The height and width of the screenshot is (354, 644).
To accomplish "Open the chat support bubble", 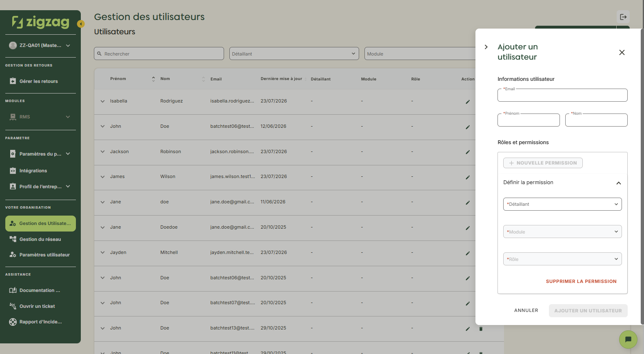I will click(628, 339).
